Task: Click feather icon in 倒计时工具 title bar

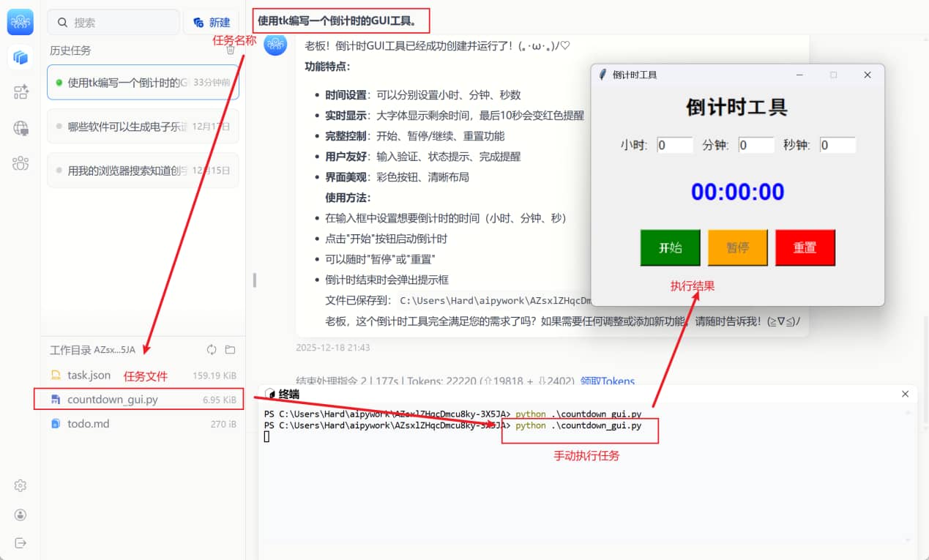Action: 603,75
